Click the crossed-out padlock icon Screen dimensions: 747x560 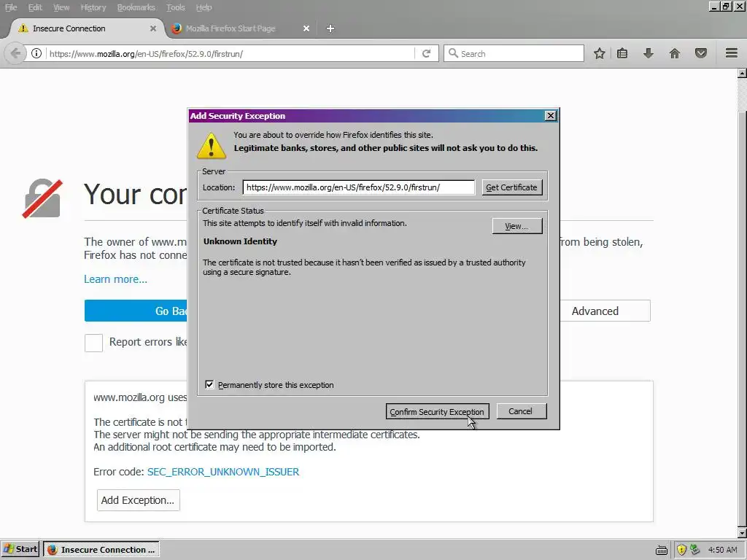[x=42, y=198]
